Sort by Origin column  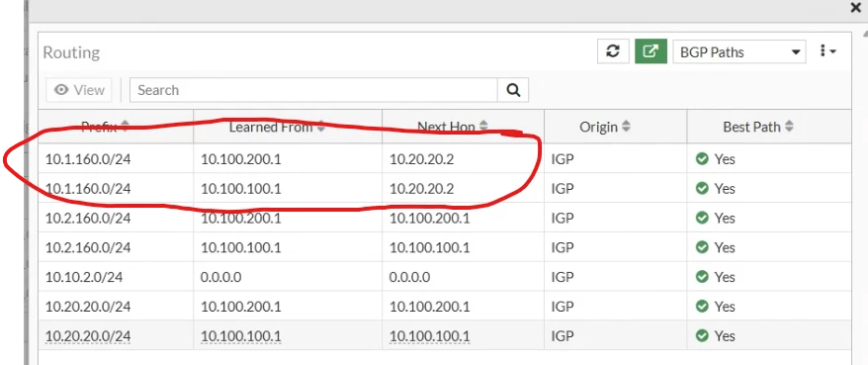[616, 127]
